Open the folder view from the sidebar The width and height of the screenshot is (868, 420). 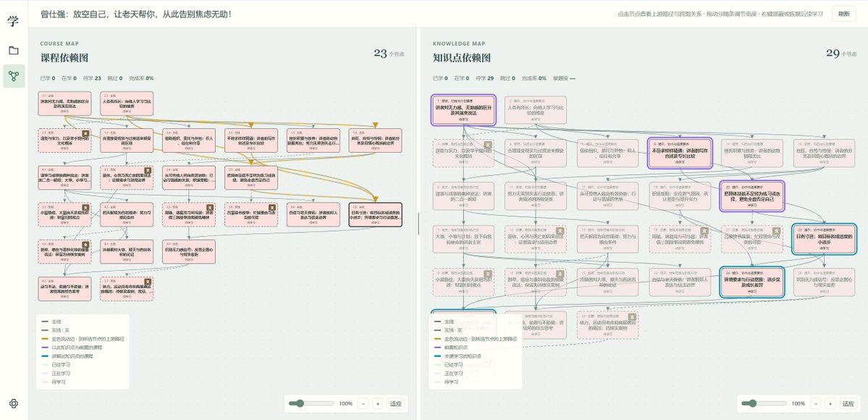(x=14, y=51)
